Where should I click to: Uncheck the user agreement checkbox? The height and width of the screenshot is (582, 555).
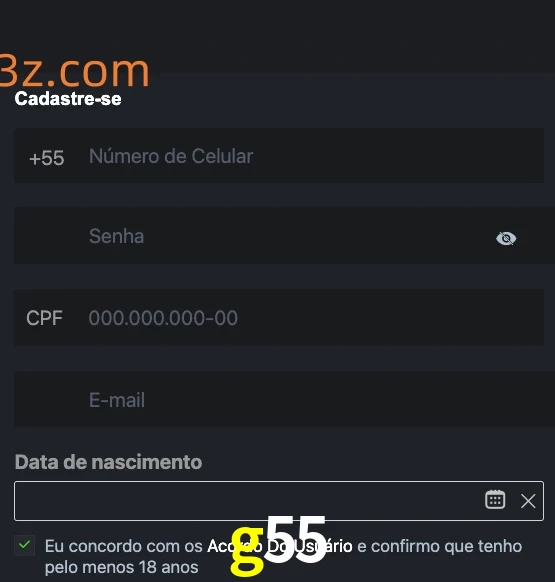pos(25,545)
